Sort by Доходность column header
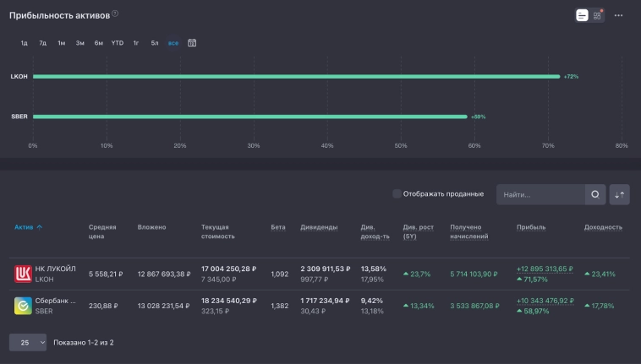The image size is (641, 364). pos(603,227)
